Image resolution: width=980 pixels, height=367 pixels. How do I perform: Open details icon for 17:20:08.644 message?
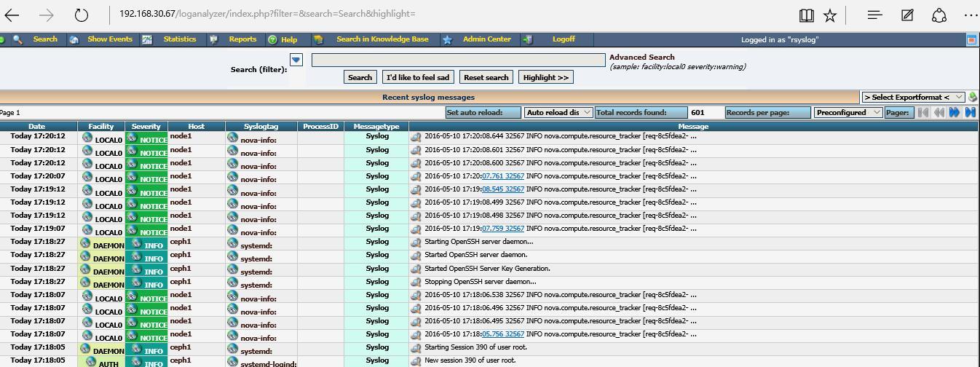(416, 136)
